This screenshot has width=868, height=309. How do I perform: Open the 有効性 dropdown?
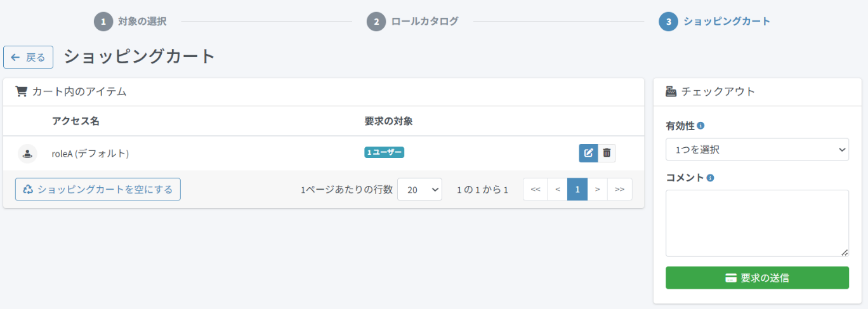pyautogui.click(x=757, y=150)
